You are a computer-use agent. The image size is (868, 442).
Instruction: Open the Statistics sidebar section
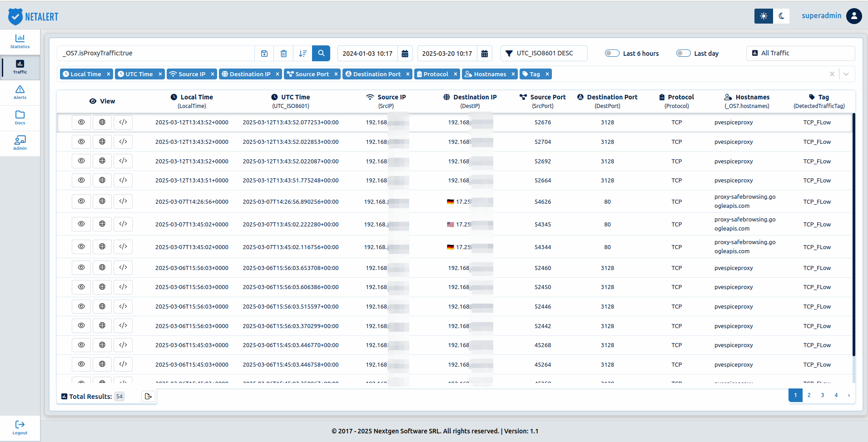coord(20,41)
